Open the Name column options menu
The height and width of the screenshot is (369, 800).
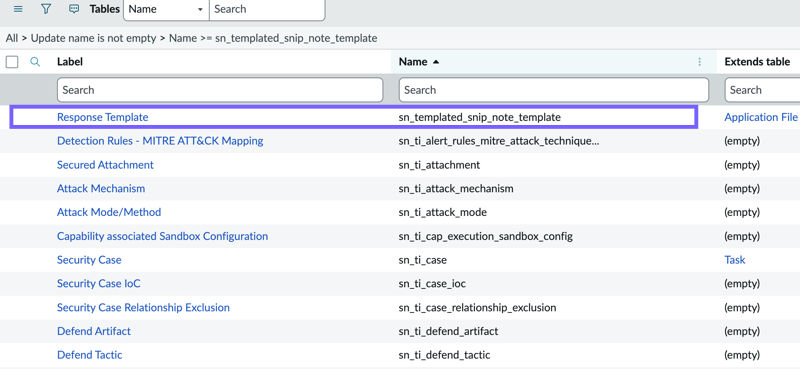(x=699, y=62)
